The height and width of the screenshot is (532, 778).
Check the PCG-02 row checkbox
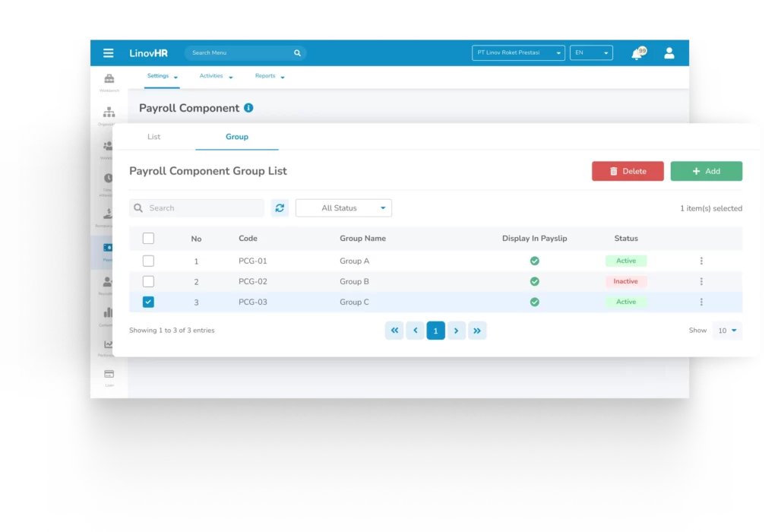pos(148,281)
